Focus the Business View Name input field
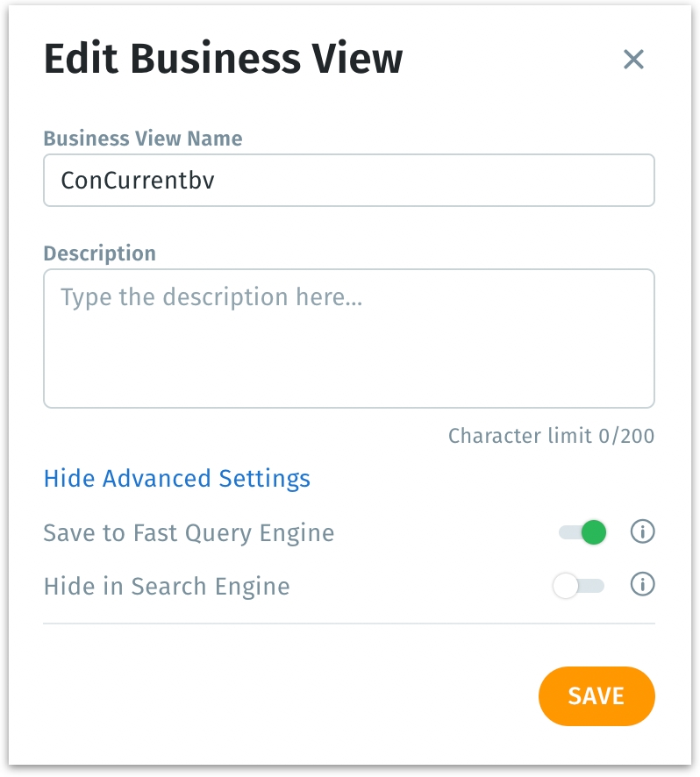This screenshot has height=777, width=700. pos(348,181)
